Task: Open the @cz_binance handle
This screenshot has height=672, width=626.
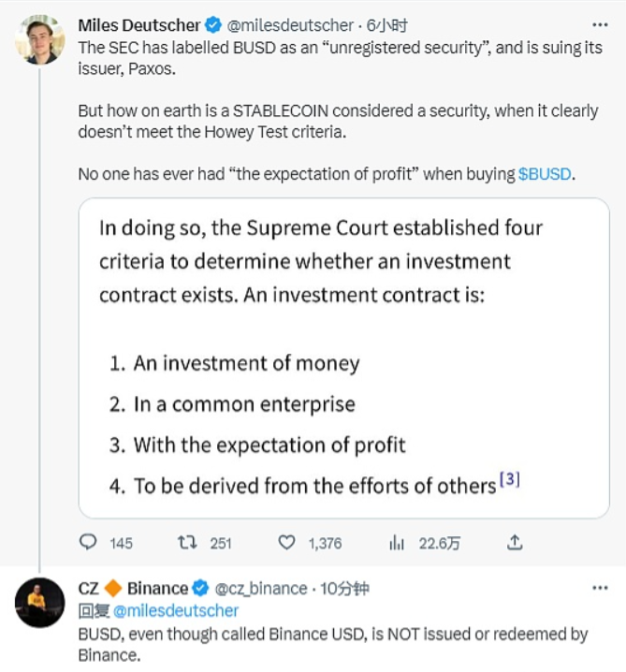Action: (261, 589)
